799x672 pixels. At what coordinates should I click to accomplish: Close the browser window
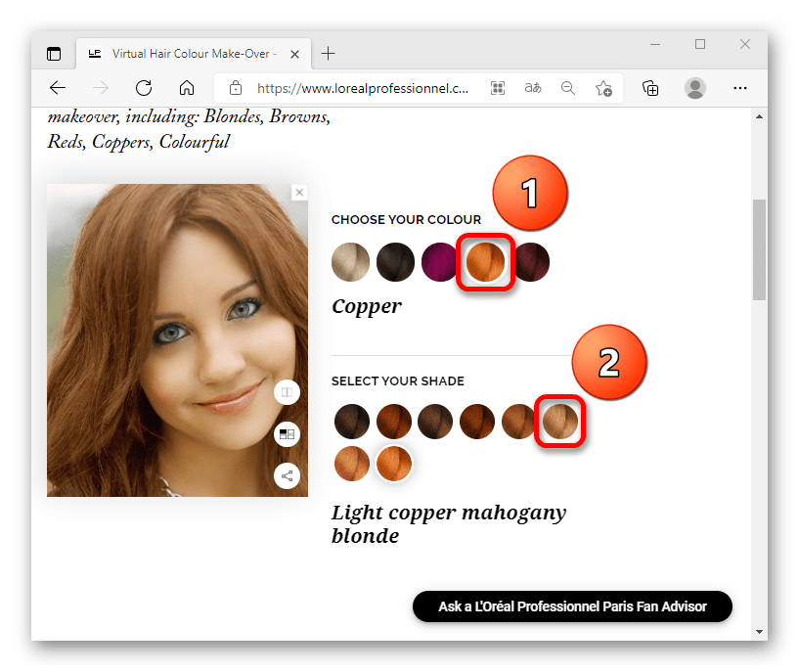click(745, 44)
